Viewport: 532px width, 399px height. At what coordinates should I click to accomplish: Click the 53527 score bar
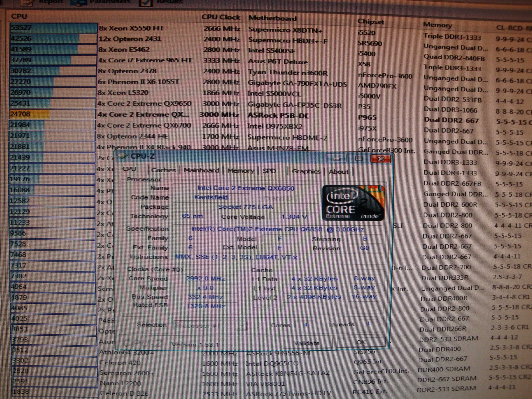(53, 28)
